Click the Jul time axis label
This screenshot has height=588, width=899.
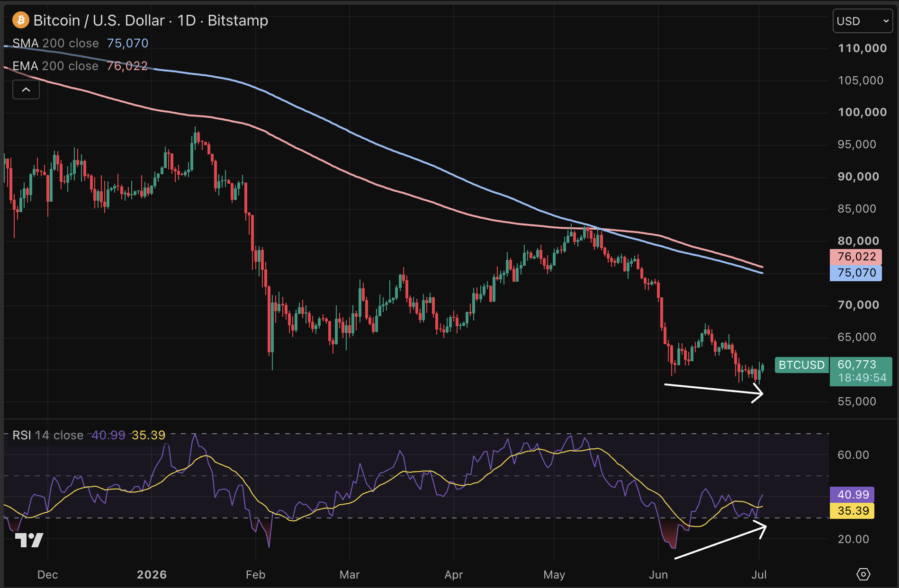pyautogui.click(x=759, y=575)
